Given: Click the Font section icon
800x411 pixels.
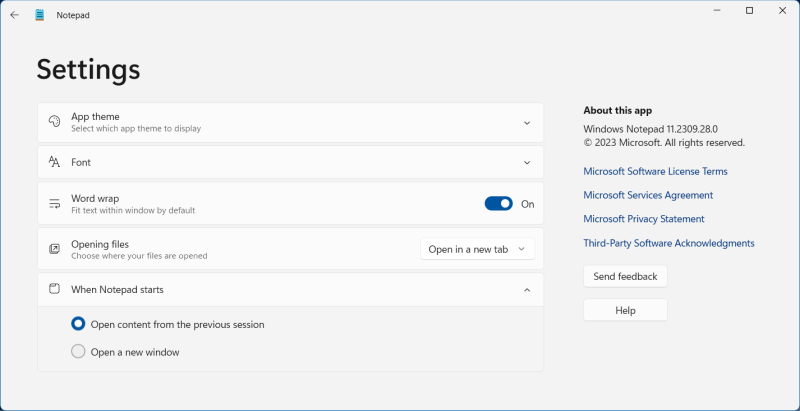Looking at the screenshot, I should 54,162.
